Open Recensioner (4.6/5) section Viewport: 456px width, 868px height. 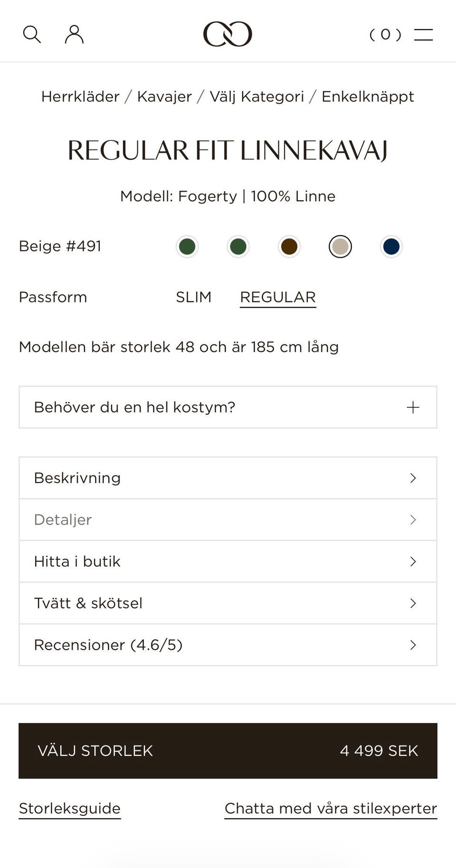[228, 645]
